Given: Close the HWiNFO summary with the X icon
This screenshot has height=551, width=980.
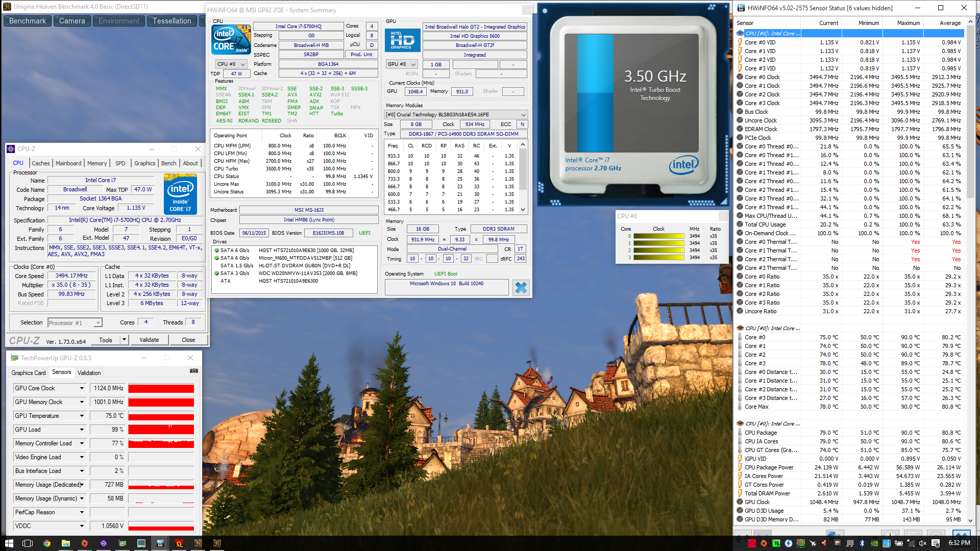Looking at the screenshot, I should pyautogui.click(x=521, y=288).
